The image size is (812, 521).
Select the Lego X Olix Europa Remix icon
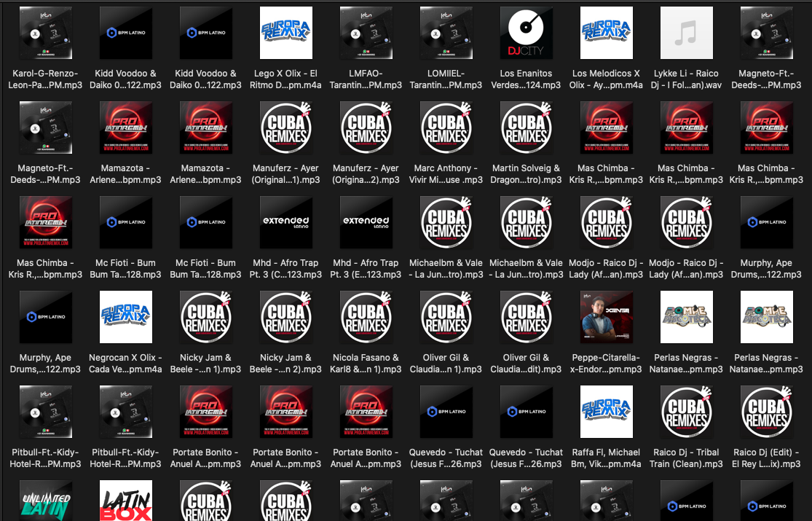(286, 33)
